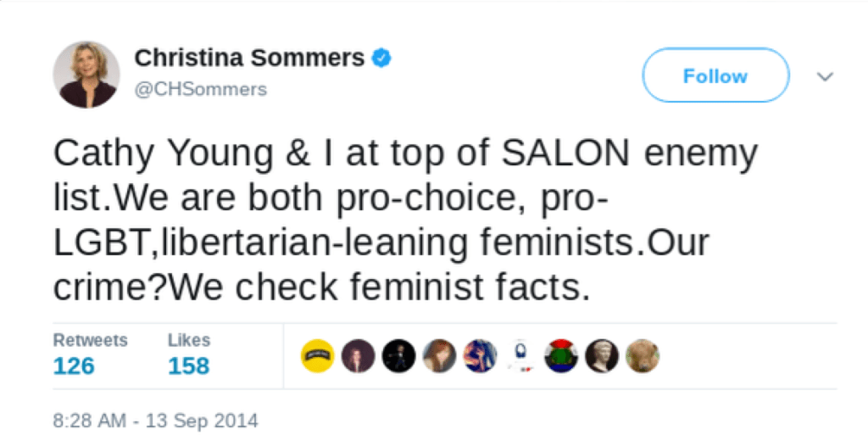View the 158 Likes list
The width and height of the screenshot is (868, 446).
click(x=187, y=366)
